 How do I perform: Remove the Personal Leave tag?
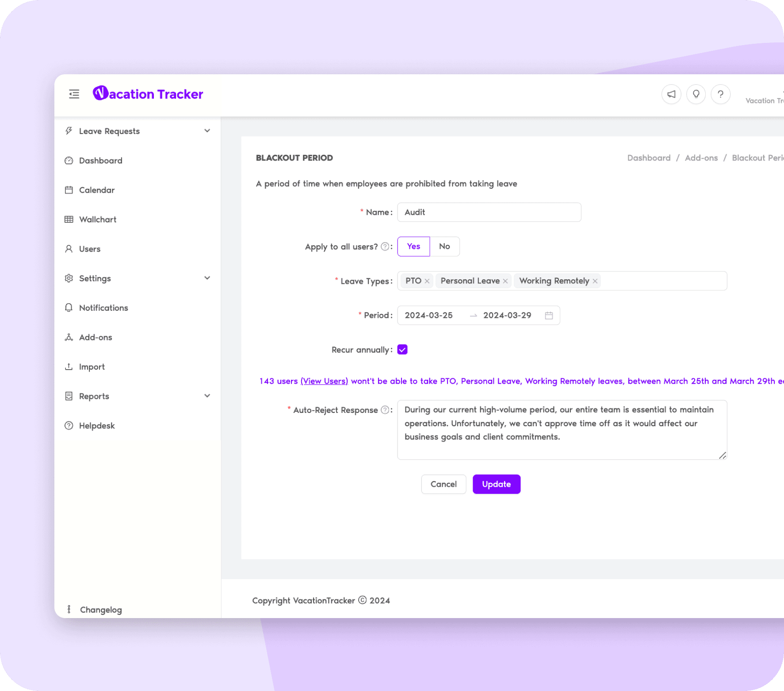[505, 281]
